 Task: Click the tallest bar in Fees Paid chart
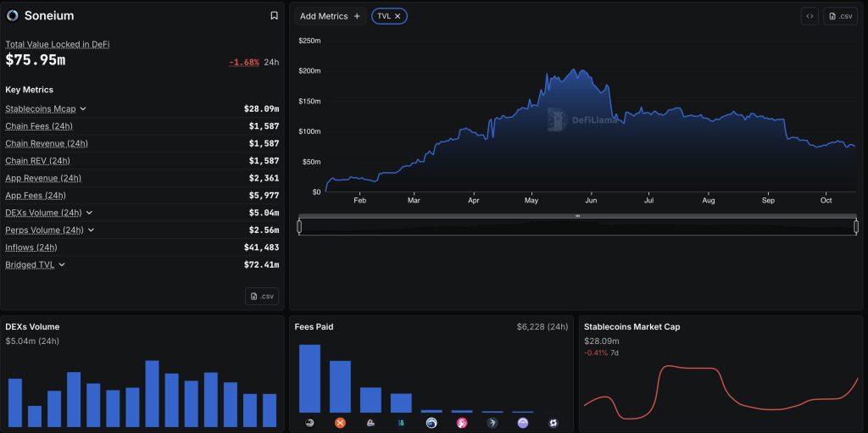tap(309, 378)
